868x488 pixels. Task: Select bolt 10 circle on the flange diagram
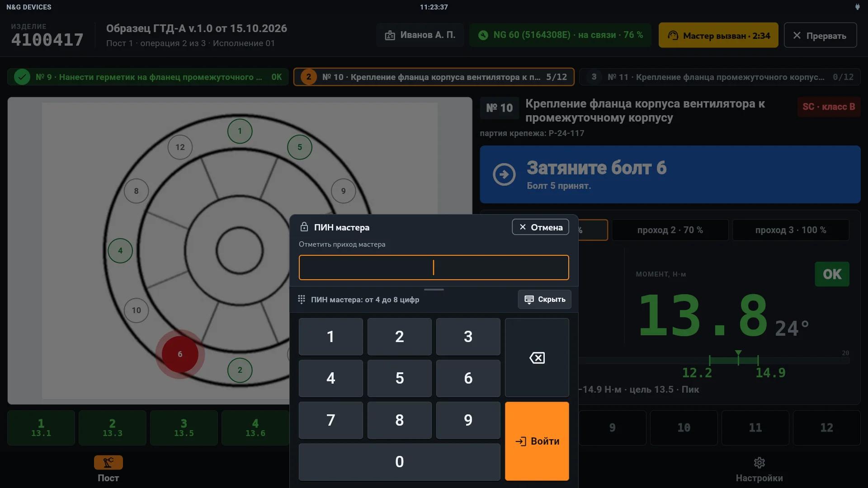(x=136, y=310)
